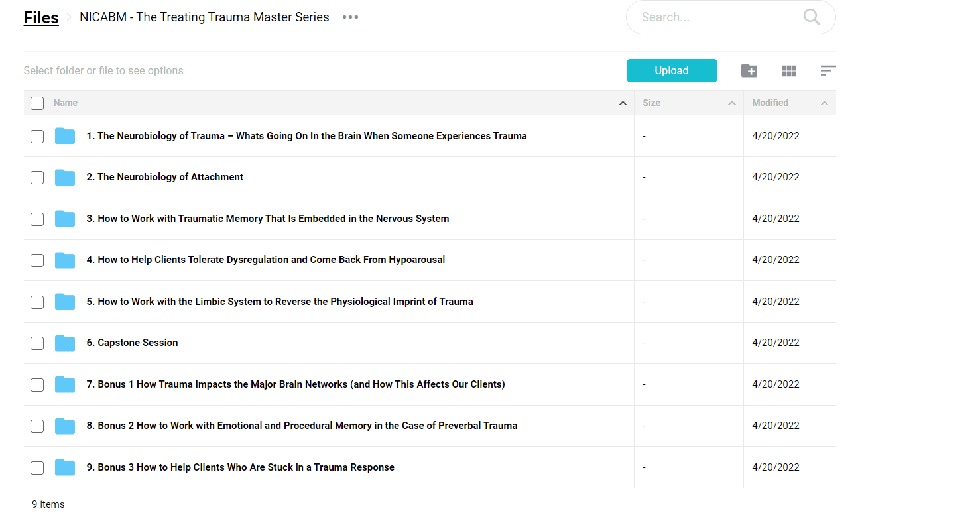Screen dimensions: 980x515
Task: Click the Modified column header label
Action: (x=770, y=103)
